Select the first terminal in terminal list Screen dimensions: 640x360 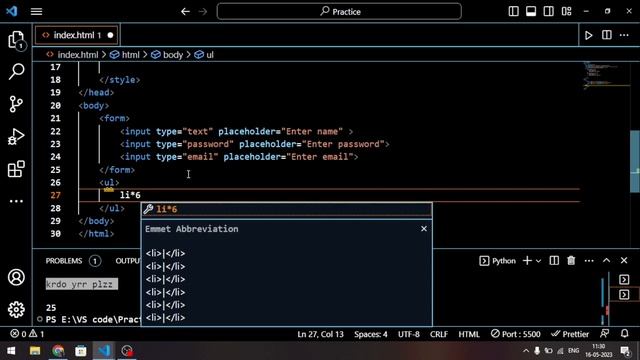tap(624, 280)
